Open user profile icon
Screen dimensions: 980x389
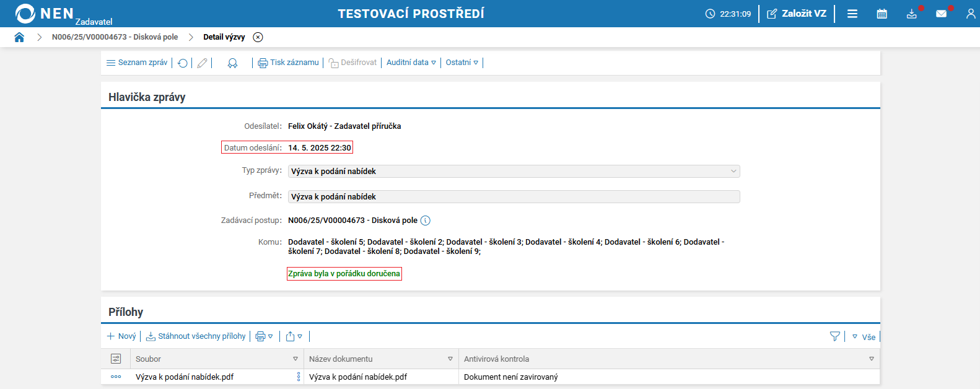(971, 14)
